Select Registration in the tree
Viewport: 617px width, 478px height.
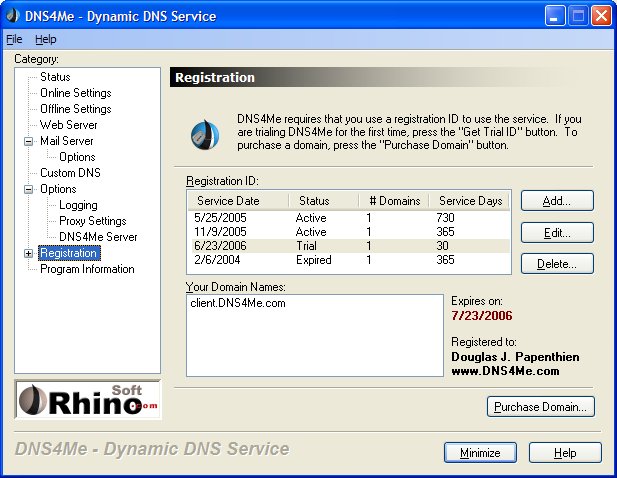(x=69, y=253)
